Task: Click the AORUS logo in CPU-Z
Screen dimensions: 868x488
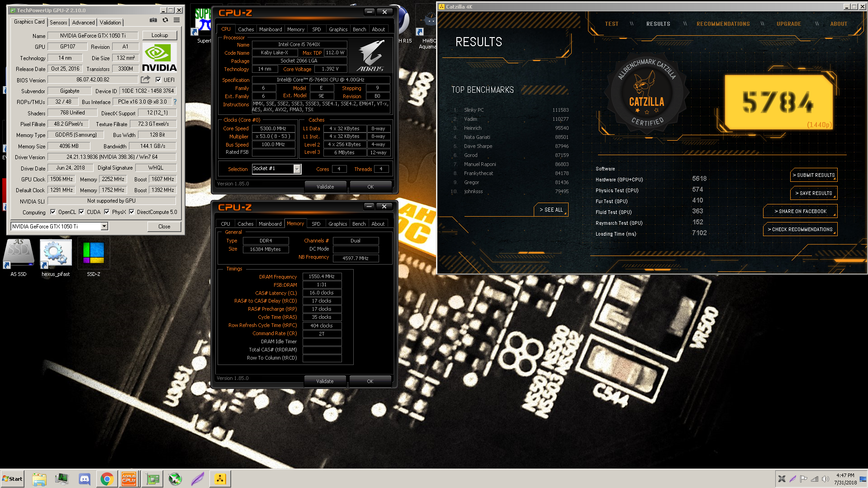Action: tap(370, 56)
